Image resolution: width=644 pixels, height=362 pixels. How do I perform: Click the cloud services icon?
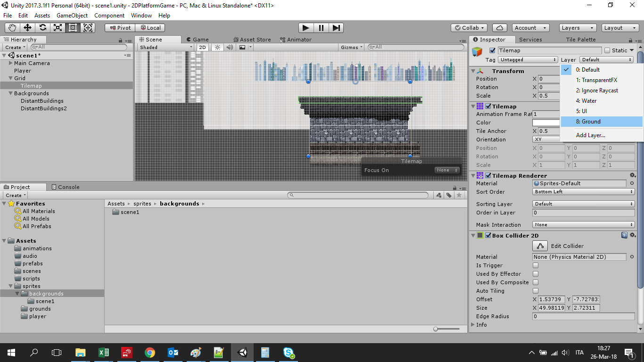coord(499,28)
